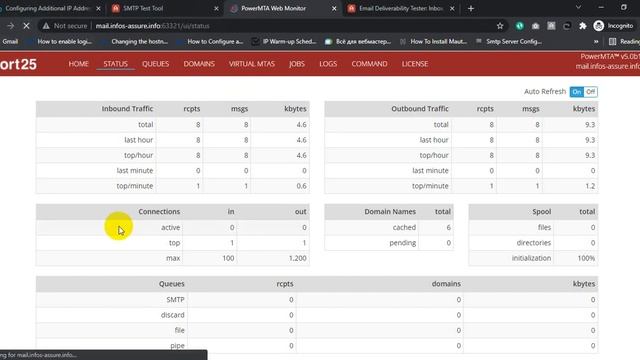Open 'How to Configure a...' bookmark
Screen dimensions: 640x360
point(210,41)
